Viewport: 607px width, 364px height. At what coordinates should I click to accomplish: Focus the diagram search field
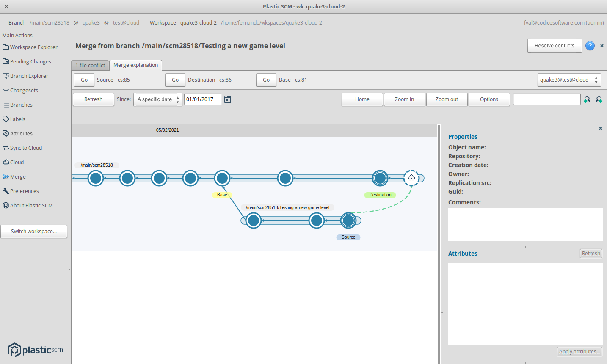547,99
